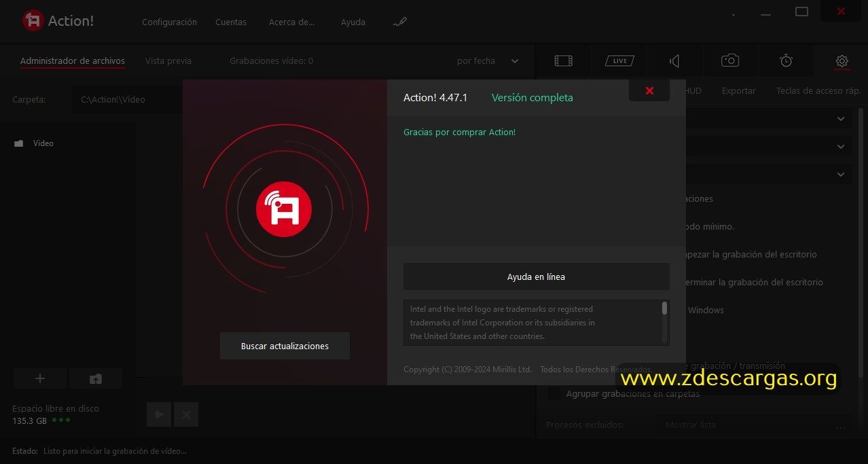
Task: Click the 'Copyright (C) 2009-2024 Mirillis Ltd.' text
Action: click(x=467, y=369)
